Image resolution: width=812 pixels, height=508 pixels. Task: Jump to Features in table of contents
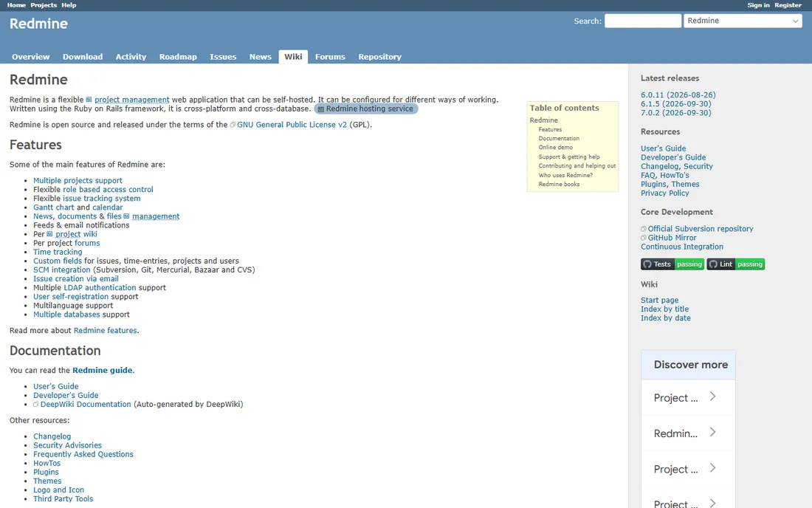click(550, 129)
